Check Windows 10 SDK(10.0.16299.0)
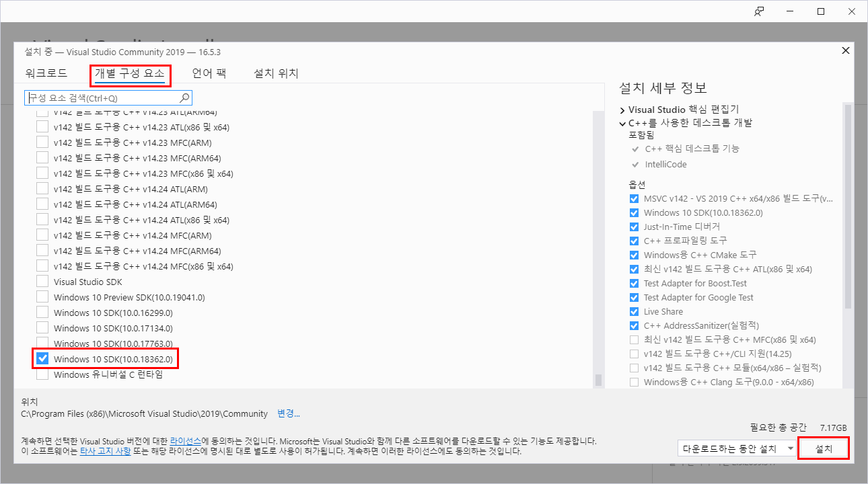The width and height of the screenshot is (868, 484). click(42, 313)
